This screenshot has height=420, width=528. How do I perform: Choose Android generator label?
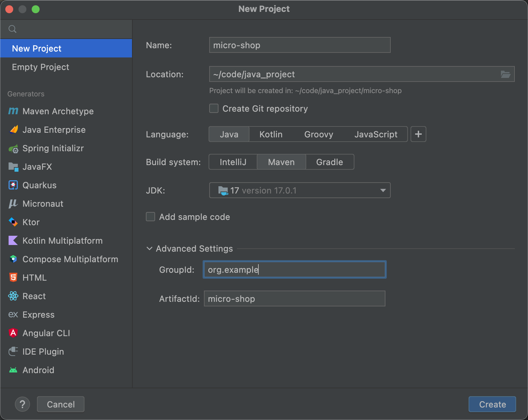pos(38,370)
